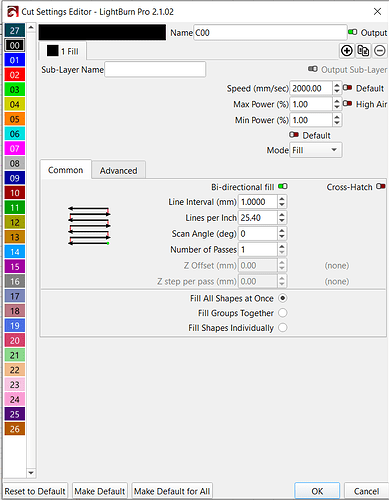Toggle the Output switch
The height and width of the screenshot is (500, 389).
352,32
